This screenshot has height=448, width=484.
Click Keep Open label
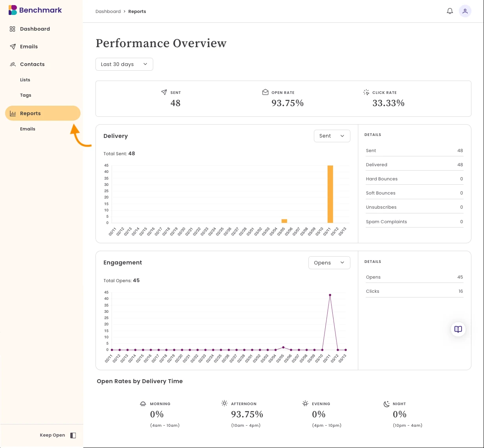(52, 435)
